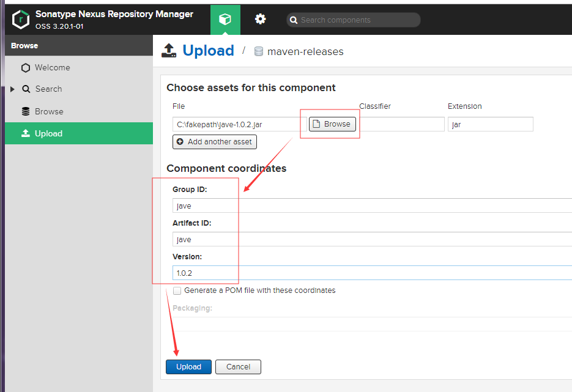Click the Extension input field
Viewport: 572px width, 392px height.
point(490,124)
